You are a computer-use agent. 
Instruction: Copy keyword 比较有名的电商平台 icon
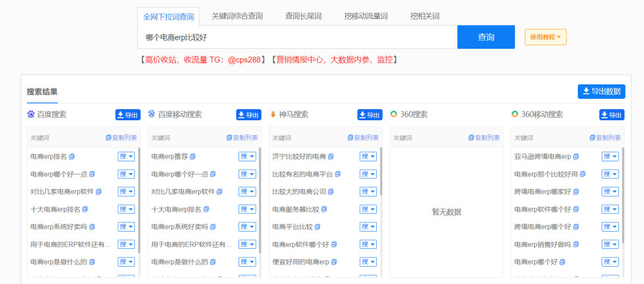pos(338,174)
